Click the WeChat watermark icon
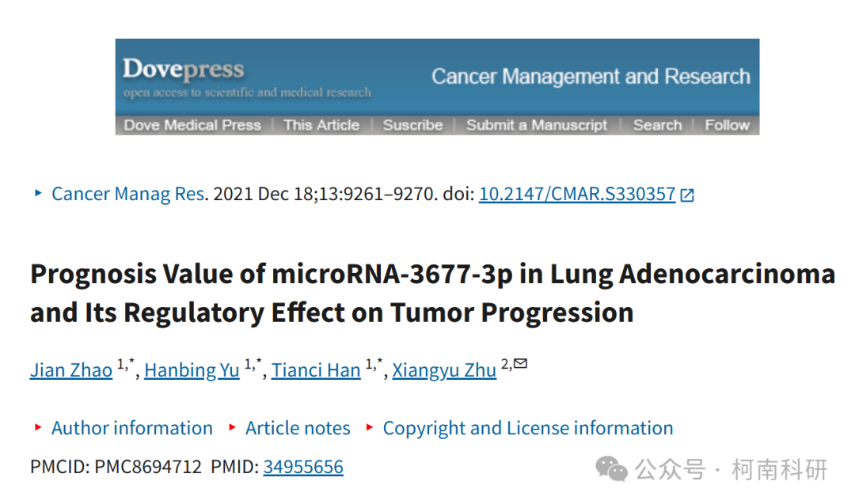Screen dimensions: 855x504 611,469
